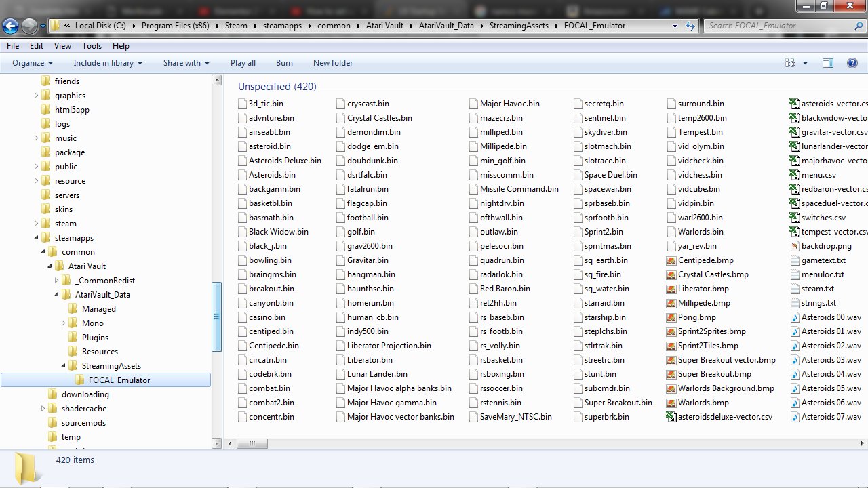Open the File menu
The width and height of the screenshot is (868, 488).
[x=13, y=46]
